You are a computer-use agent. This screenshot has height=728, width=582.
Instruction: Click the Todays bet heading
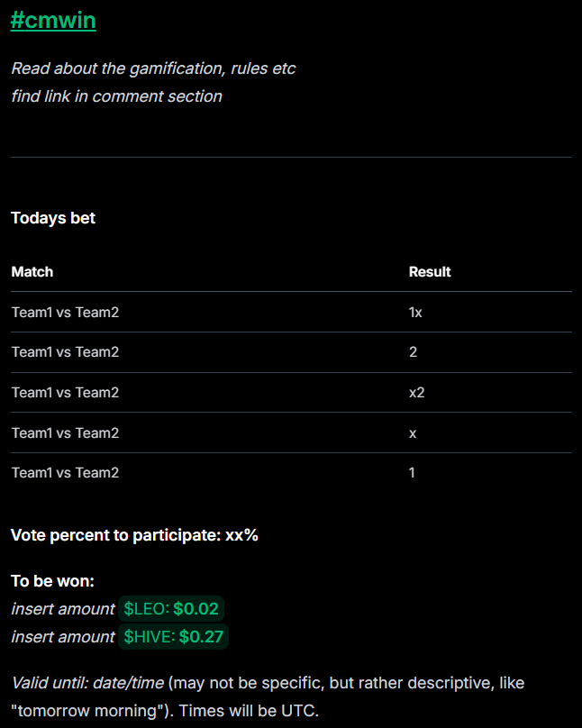pyautogui.click(x=53, y=218)
